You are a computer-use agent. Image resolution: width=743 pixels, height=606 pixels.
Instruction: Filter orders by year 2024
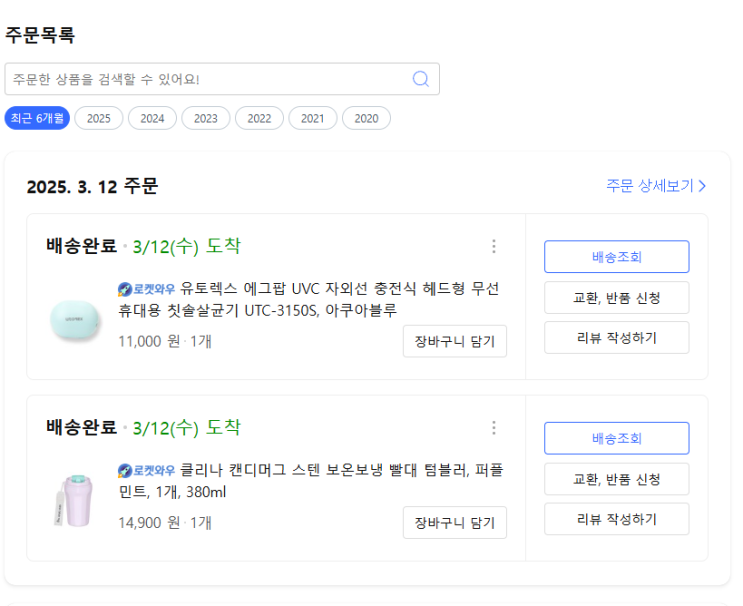[x=152, y=118]
